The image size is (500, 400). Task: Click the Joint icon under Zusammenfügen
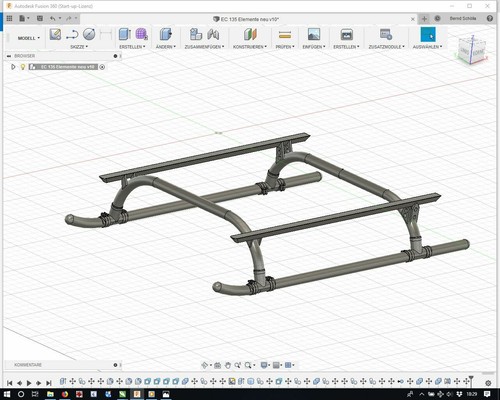click(x=213, y=34)
